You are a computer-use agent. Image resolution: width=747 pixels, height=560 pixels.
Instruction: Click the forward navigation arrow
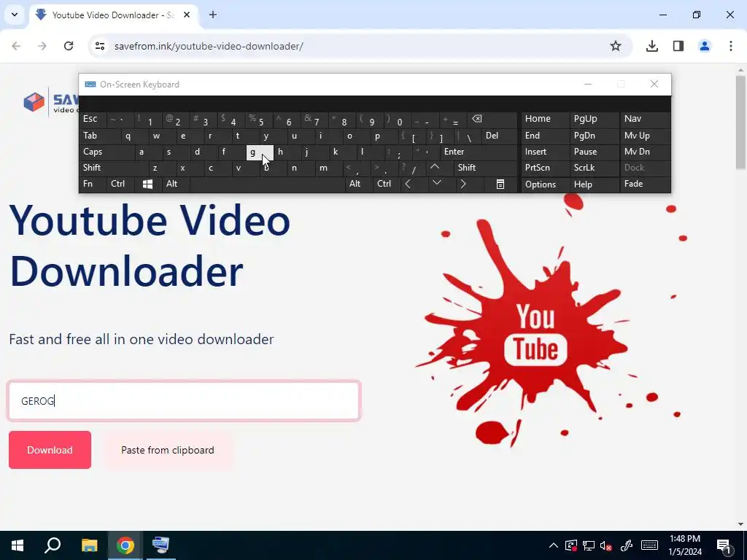42,46
